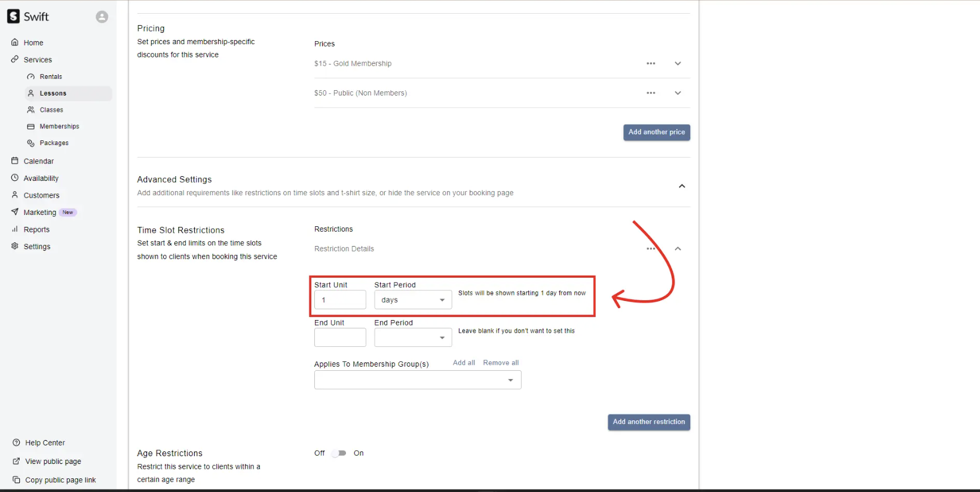Click the Packages sidebar icon
This screenshot has height=492, width=980.
point(31,143)
